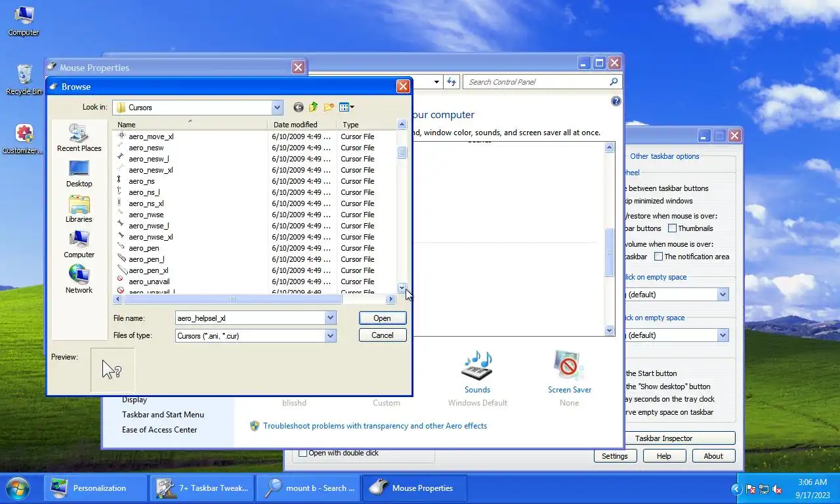Go up one folder level in Browse dialog
Screen dimensions: 840x504
[314, 107]
